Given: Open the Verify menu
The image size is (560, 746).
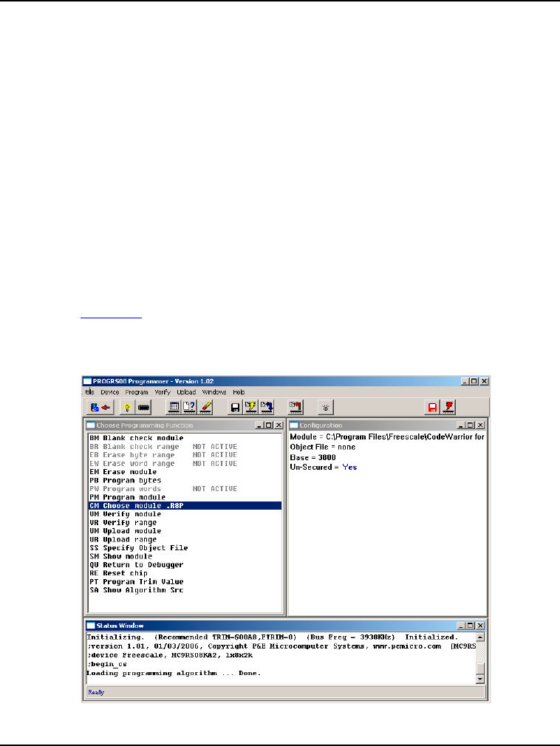Looking at the screenshot, I should click(x=163, y=392).
